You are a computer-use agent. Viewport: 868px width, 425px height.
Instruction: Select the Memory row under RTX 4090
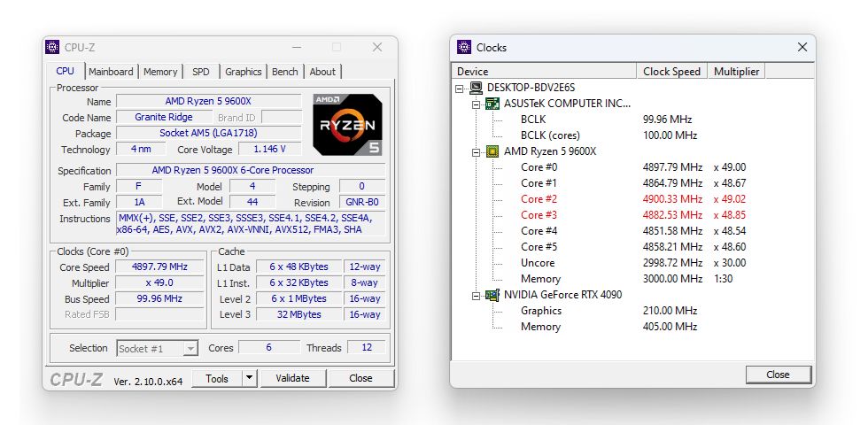[x=541, y=327]
